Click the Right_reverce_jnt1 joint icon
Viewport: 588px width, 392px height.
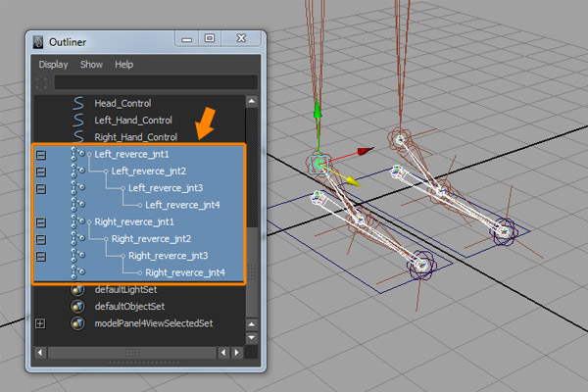[78, 221]
